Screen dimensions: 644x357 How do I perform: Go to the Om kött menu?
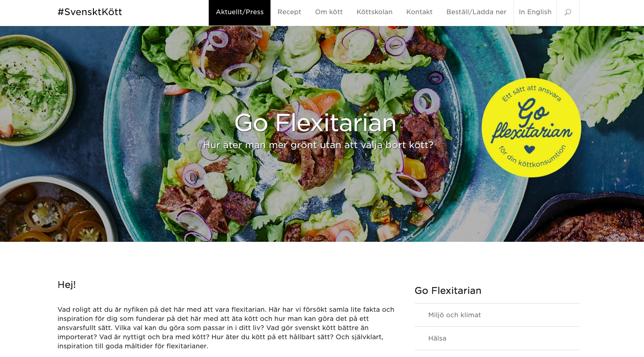[x=329, y=12]
